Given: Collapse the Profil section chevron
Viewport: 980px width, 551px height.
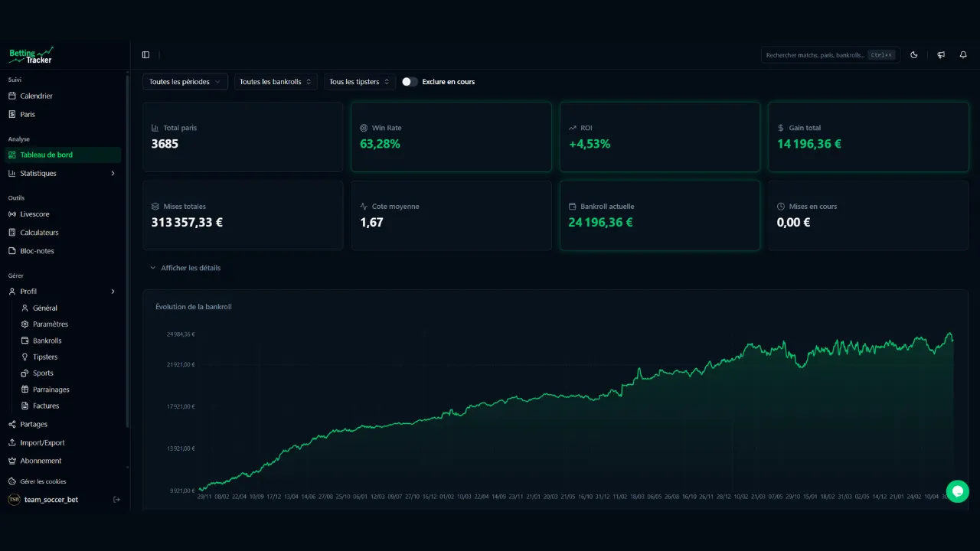Looking at the screenshot, I should (113, 292).
